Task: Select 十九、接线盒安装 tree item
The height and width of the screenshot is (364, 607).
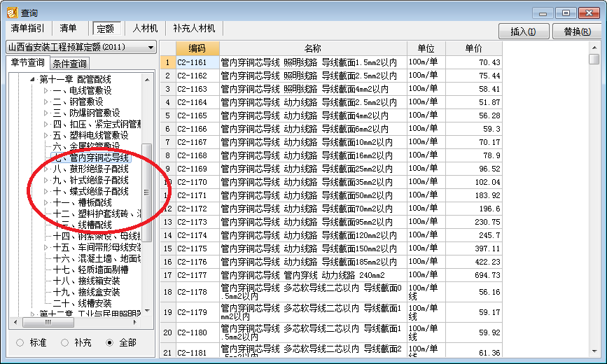Action: [87, 292]
